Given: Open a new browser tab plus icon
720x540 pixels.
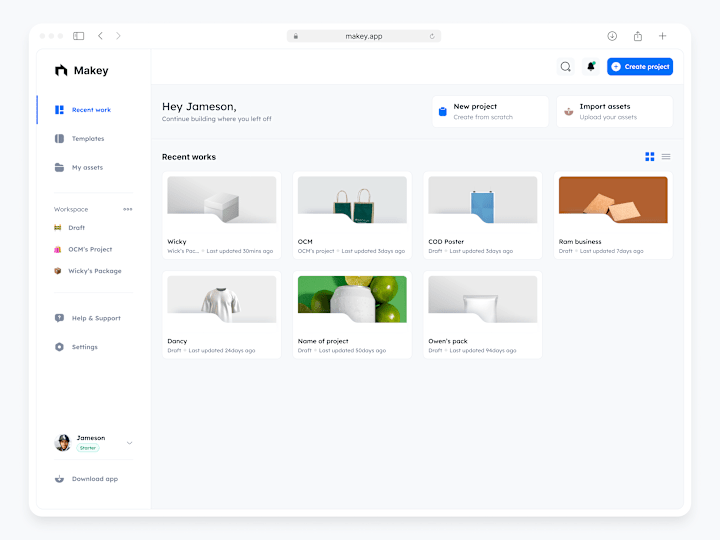Looking at the screenshot, I should pos(662,36).
